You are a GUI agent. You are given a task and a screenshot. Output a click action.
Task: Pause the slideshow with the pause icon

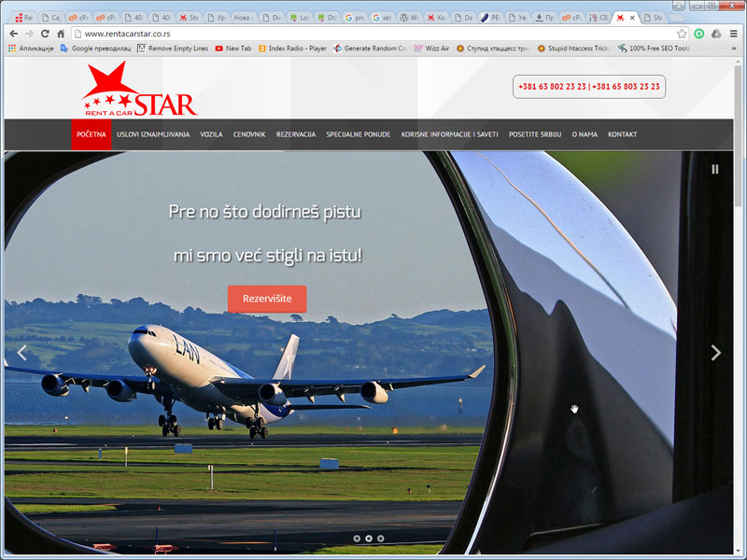[715, 169]
